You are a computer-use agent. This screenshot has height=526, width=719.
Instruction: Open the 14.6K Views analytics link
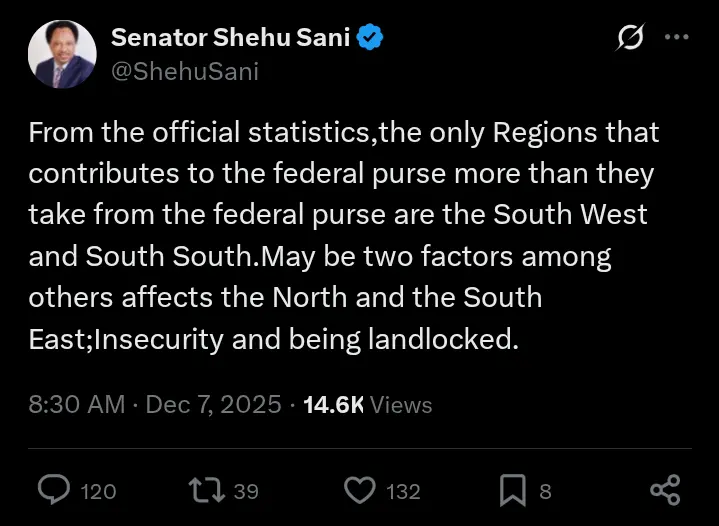(368, 405)
